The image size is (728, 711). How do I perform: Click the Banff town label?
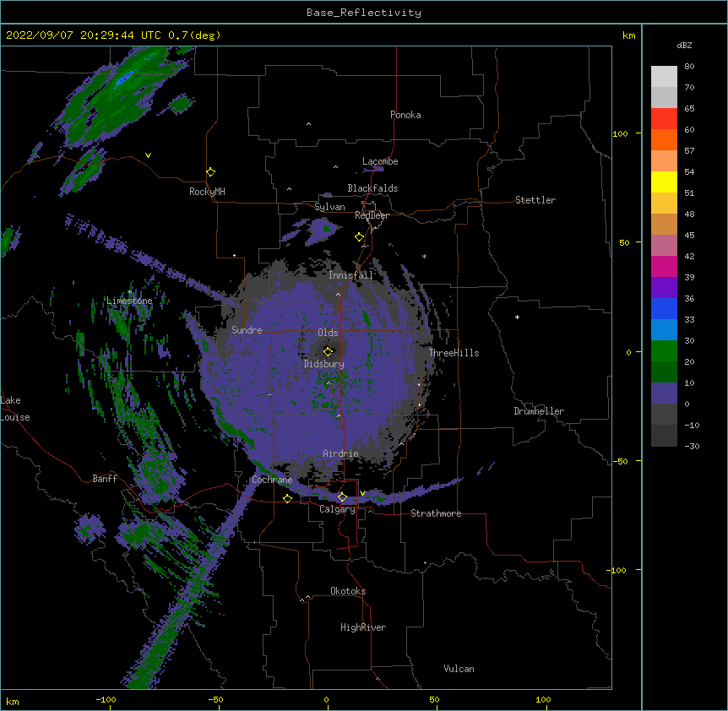pyautogui.click(x=105, y=479)
